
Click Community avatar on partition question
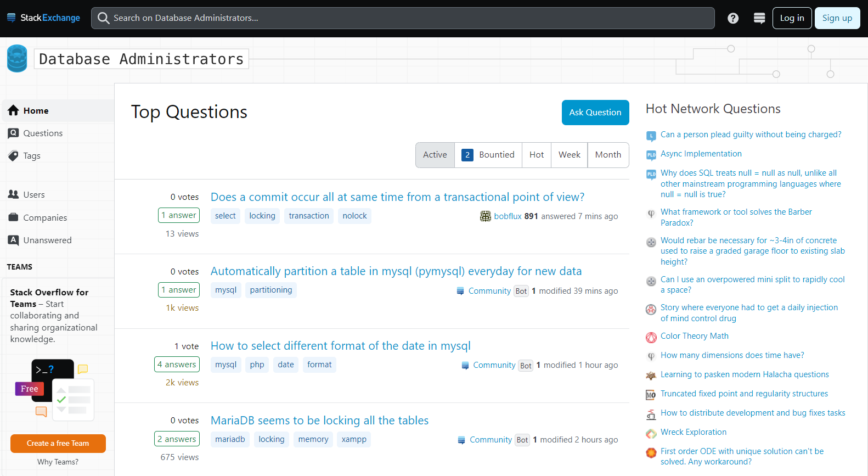click(461, 291)
